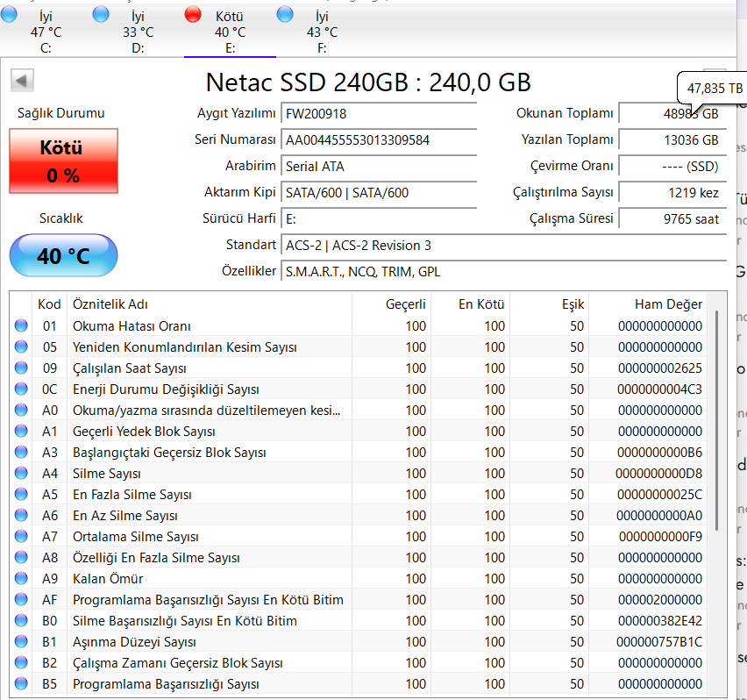This screenshot has width=747, height=700.
Task: Click status dot for Çalışılan Saat Sayısı
Action: [21, 368]
